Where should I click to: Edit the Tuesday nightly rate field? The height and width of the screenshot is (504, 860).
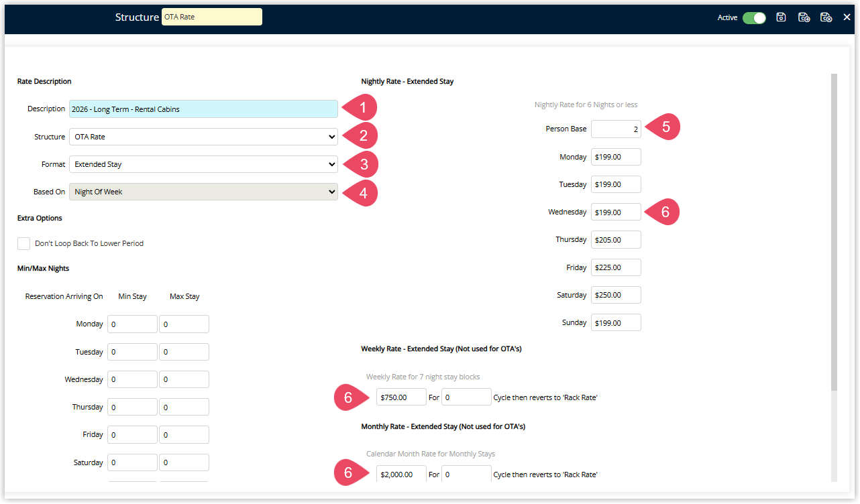coord(616,184)
